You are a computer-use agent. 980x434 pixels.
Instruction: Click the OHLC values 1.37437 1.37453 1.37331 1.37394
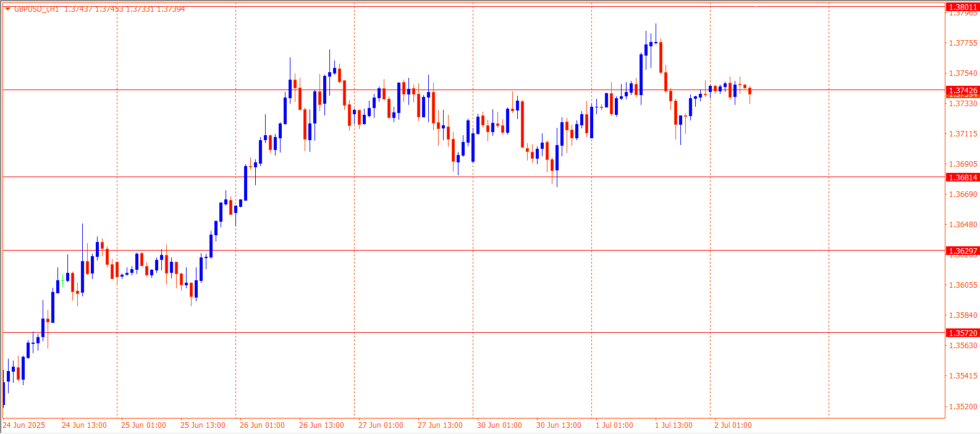pos(124,9)
